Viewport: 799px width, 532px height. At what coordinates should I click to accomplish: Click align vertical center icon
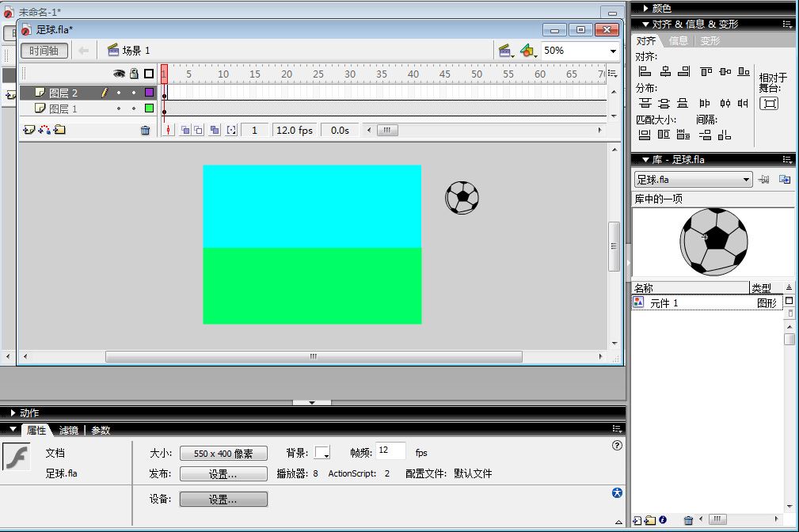pyautogui.click(x=725, y=71)
